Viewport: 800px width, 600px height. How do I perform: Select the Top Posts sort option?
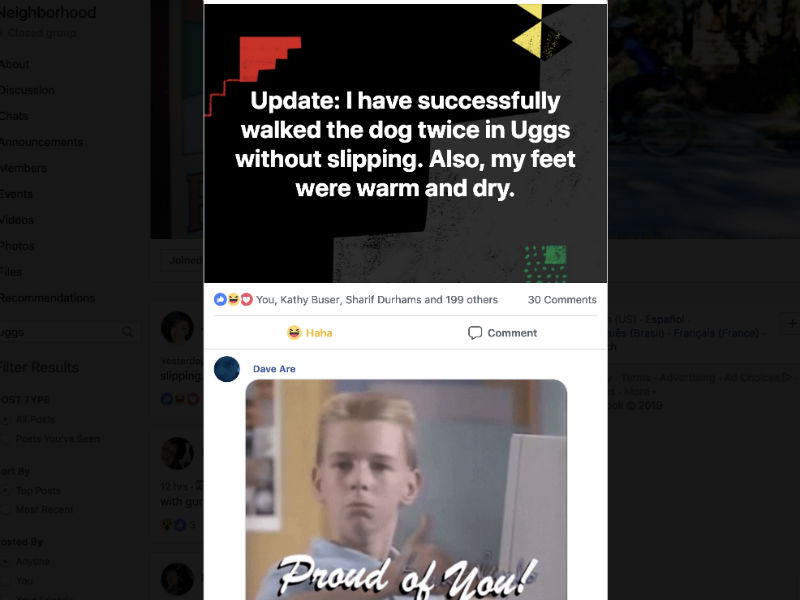(x=6, y=491)
